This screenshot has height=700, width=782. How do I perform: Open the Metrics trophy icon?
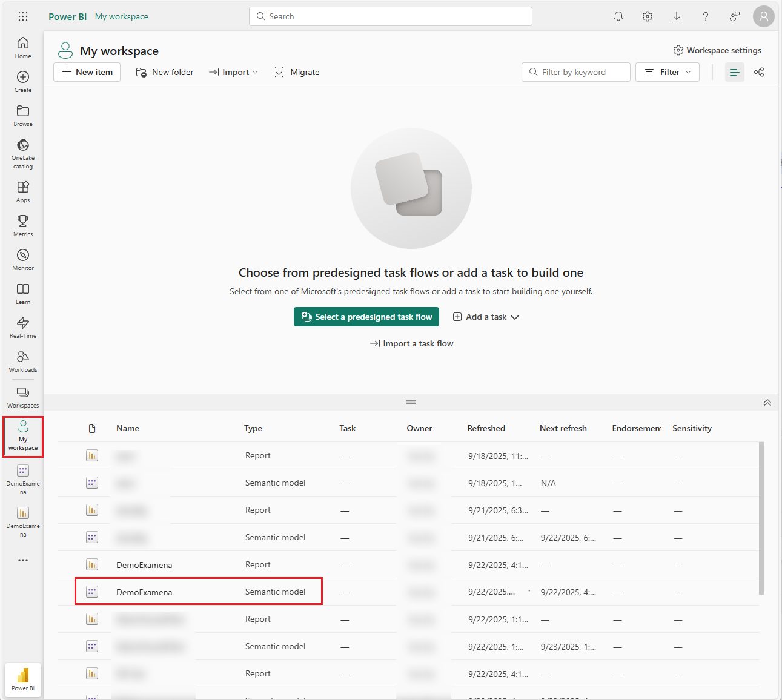[x=23, y=225]
